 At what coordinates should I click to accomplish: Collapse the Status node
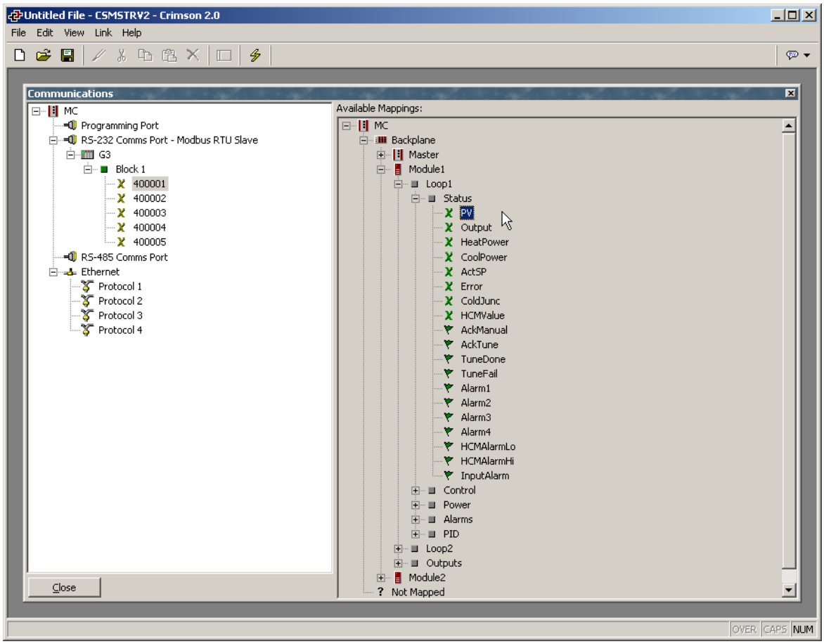coord(415,198)
